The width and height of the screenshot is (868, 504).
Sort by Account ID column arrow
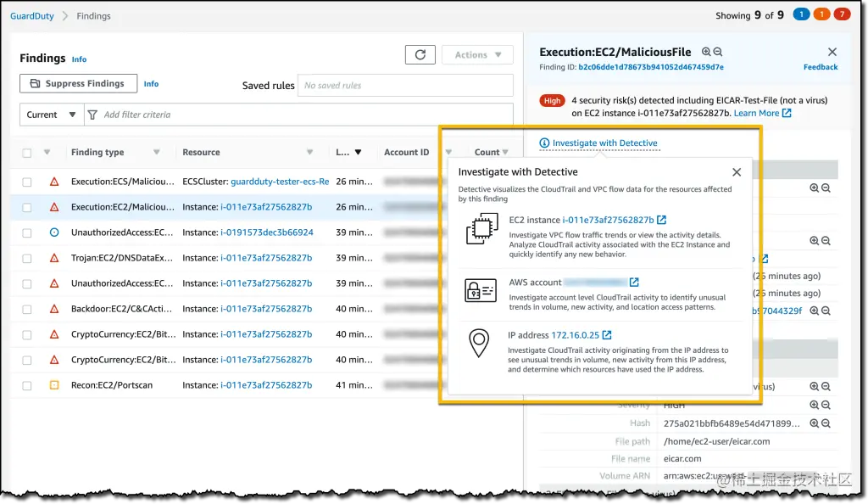coord(448,153)
